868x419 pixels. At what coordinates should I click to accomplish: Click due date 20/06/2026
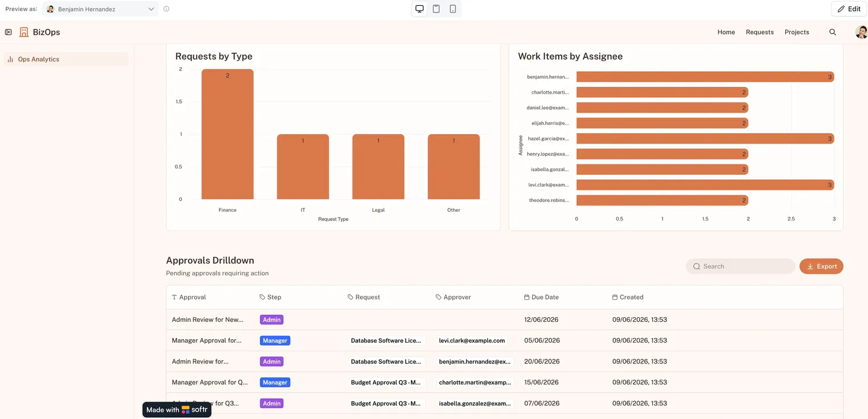[541, 362]
